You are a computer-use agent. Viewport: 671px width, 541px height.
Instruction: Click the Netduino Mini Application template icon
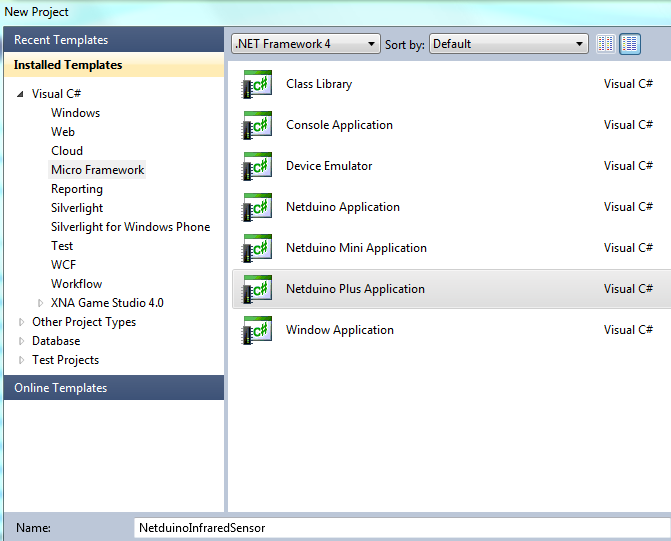[x=257, y=248]
